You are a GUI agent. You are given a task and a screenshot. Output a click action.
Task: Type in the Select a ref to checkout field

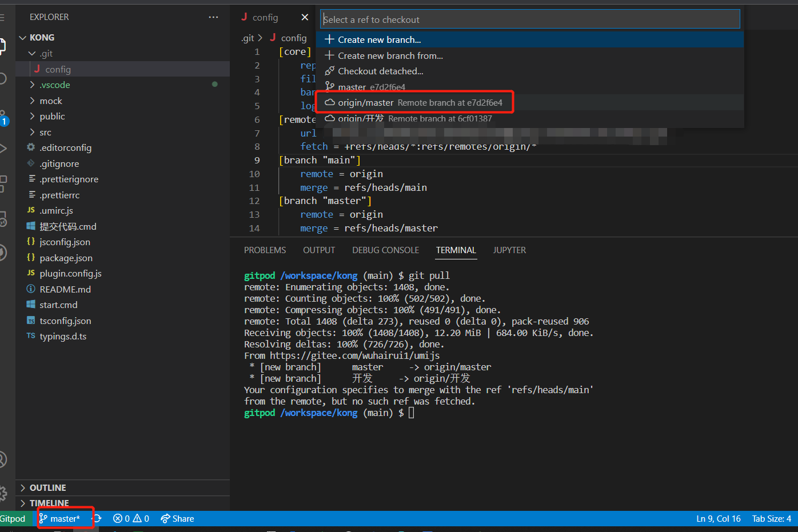tap(529, 19)
